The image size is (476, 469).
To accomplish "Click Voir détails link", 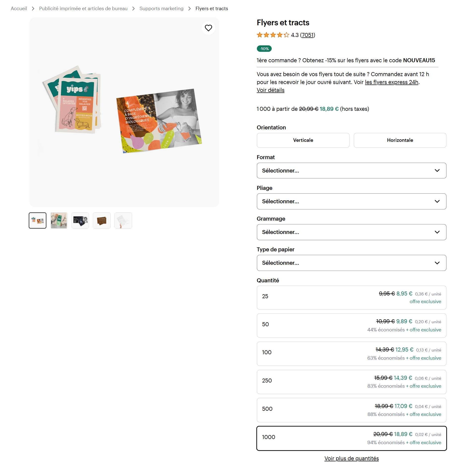I will tap(270, 90).
